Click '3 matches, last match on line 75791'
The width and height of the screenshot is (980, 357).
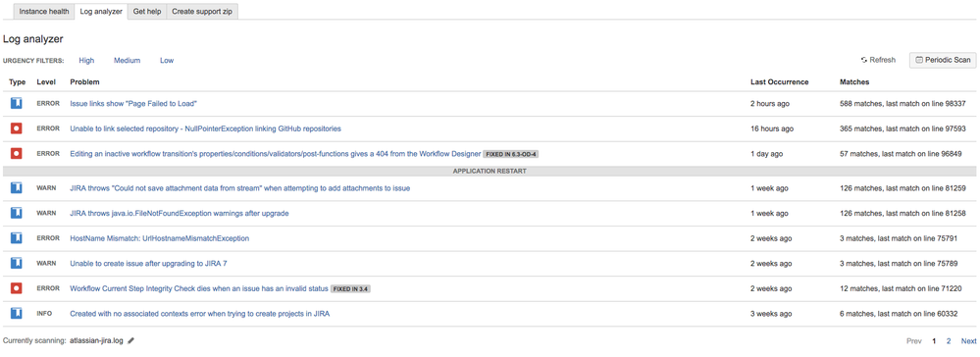click(899, 238)
